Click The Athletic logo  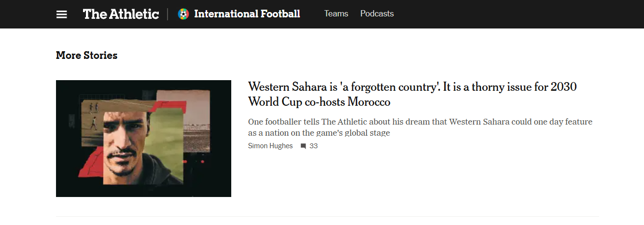point(121,14)
